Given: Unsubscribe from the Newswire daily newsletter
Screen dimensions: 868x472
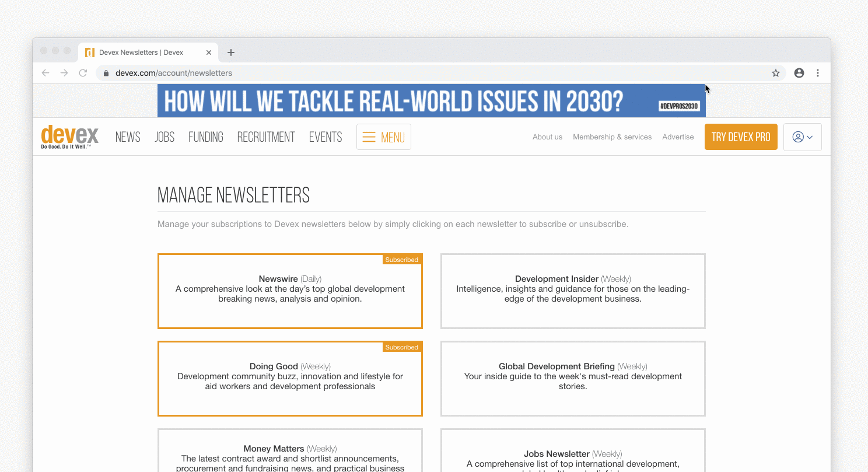Looking at the screenshot, I should (x=290, y=291).
